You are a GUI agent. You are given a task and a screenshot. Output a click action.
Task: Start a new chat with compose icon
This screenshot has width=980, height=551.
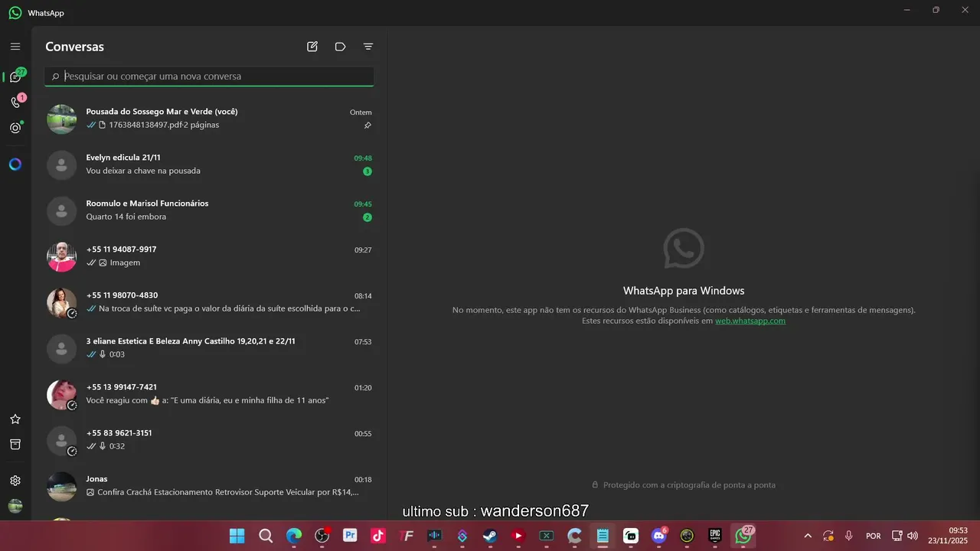point(312,47)
